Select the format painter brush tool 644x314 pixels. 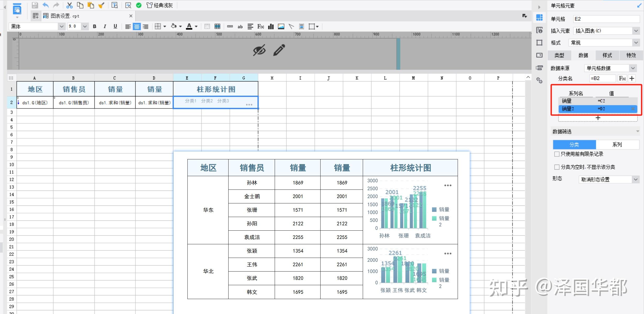click(102, 5)
